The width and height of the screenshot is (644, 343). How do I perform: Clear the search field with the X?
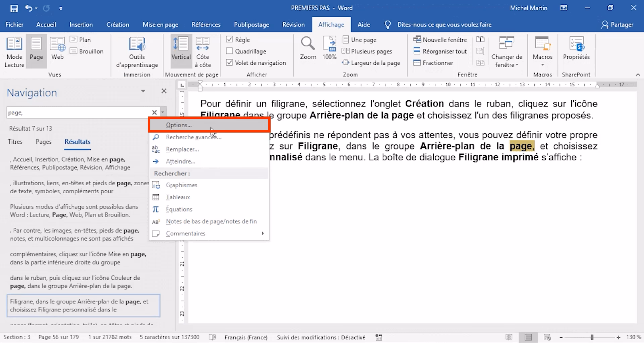point(154,112)
